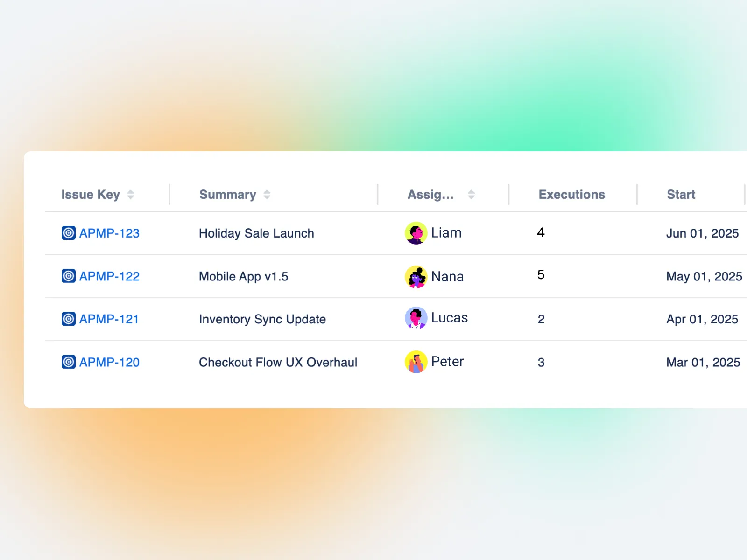Viewport: 747px width, 560px height.
Task: Click Lucas's avatar picture
Action: (x=416, y=318)
